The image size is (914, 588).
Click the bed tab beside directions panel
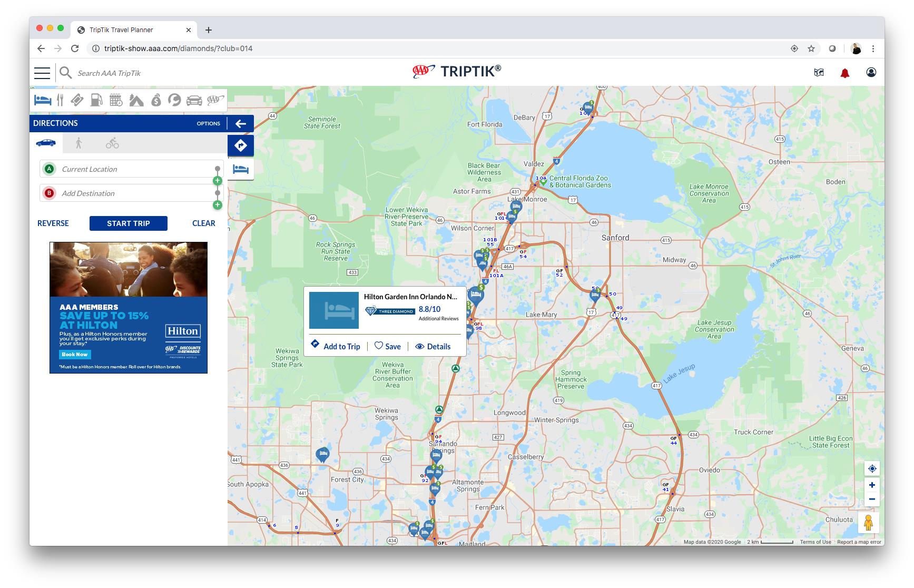point(241,169)
